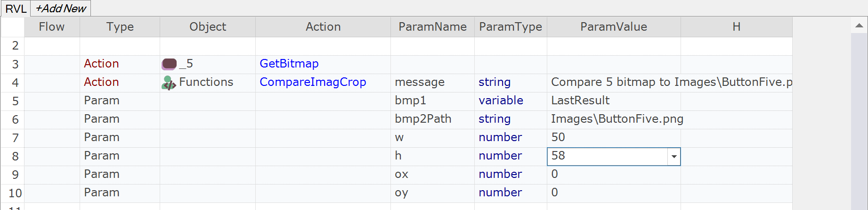Click the w parameter value 50 cell
This screenshot has height=210, width=868.
(x=613, y=137)
